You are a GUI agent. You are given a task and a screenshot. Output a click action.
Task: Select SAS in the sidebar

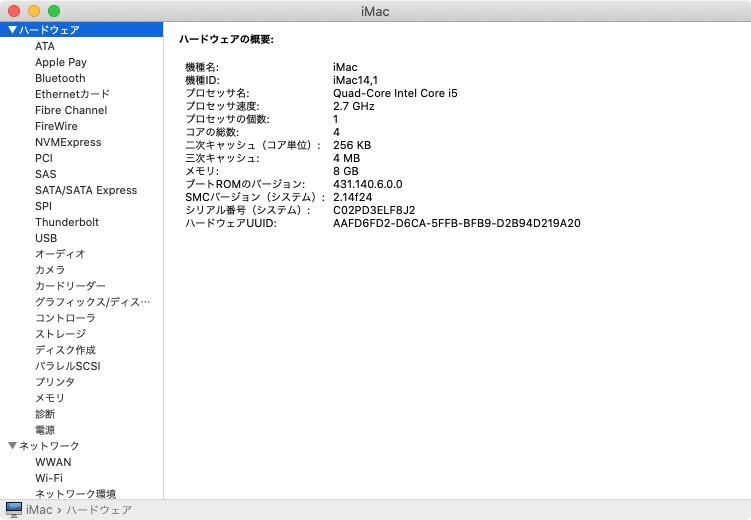pos(46,174)
